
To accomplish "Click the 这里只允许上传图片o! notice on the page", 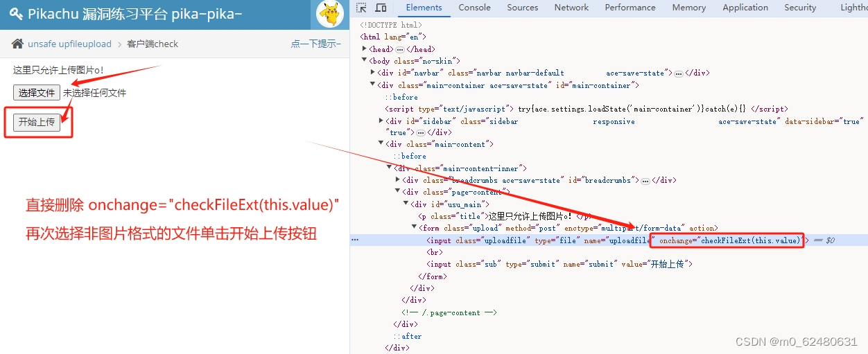I will tap(58, 70).
